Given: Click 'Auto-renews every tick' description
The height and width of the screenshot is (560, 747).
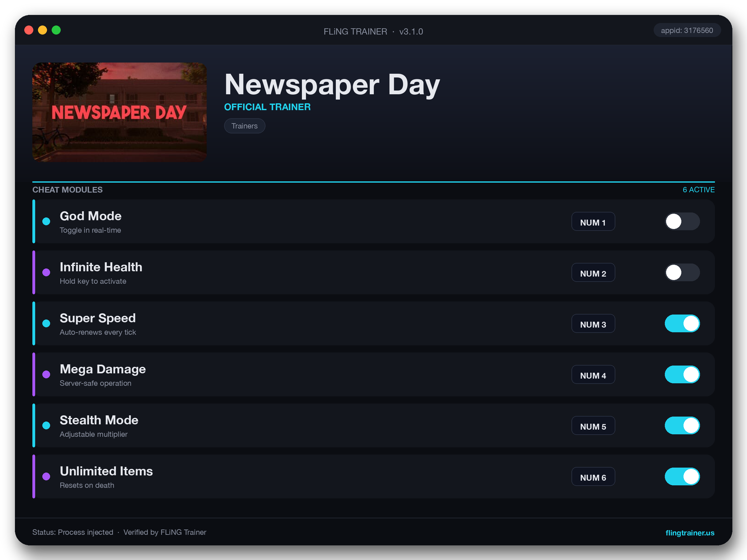Looking at the screenshot, I should pos(98,332).
